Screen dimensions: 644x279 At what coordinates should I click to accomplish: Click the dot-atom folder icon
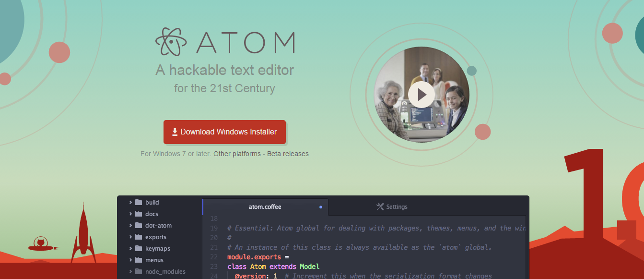click(139, 225)
